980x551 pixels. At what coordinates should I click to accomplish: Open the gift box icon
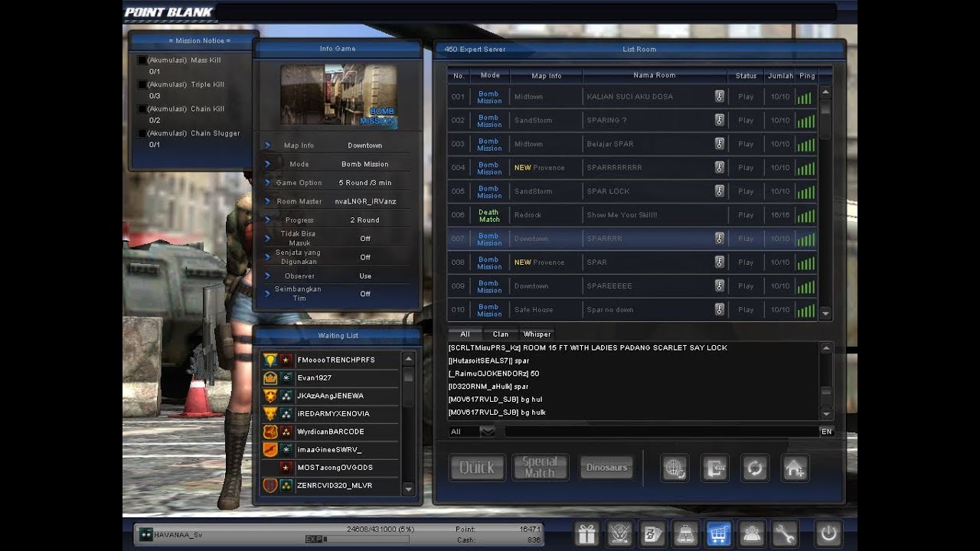(587, 533)
